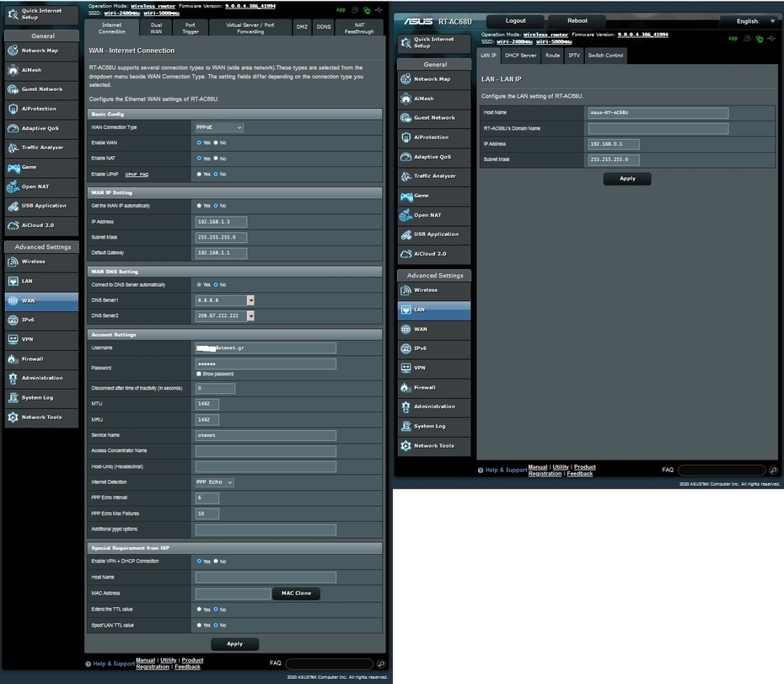Click LAN Subnet Mask field
The width and height of the screenshot is (784, 684).
pos(614,159)
